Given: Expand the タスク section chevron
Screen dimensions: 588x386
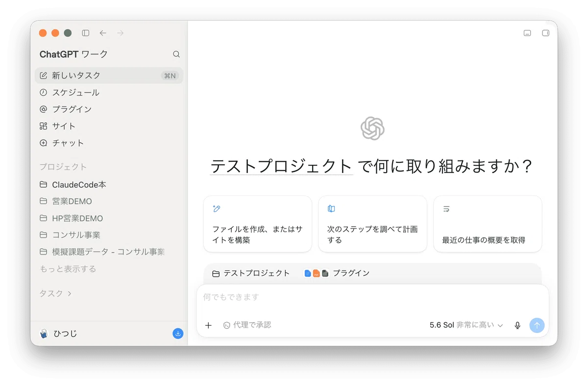Looking at the screenshot, I should tap(70, 293).
